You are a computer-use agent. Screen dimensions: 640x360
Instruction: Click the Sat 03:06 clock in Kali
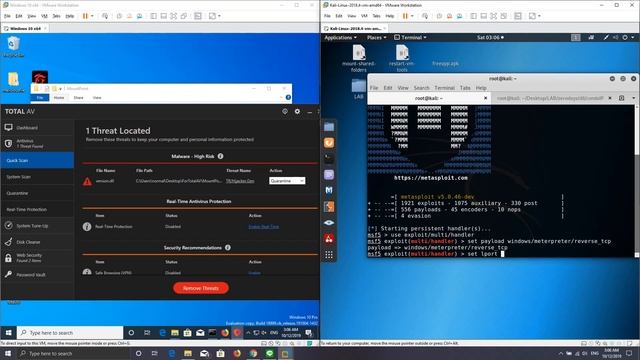(x=490, y=38)
